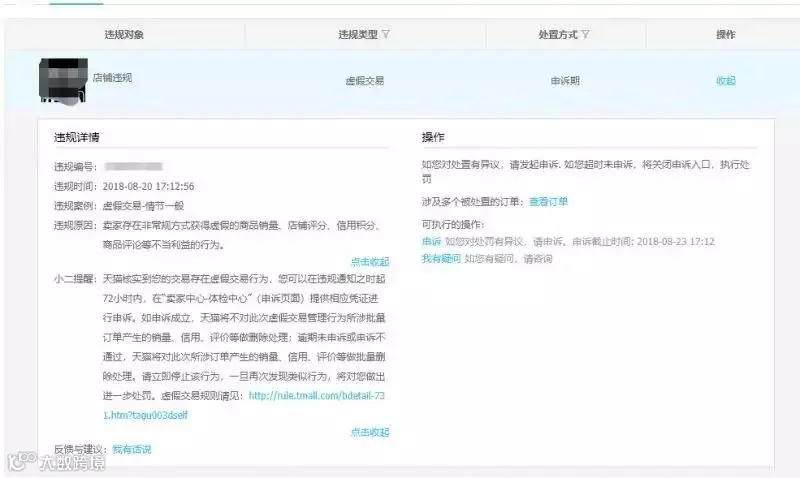The height and width of the screenshot is (478, 800).
Task: Click the 我有疑问 link
Action: (x=441, y=259)
